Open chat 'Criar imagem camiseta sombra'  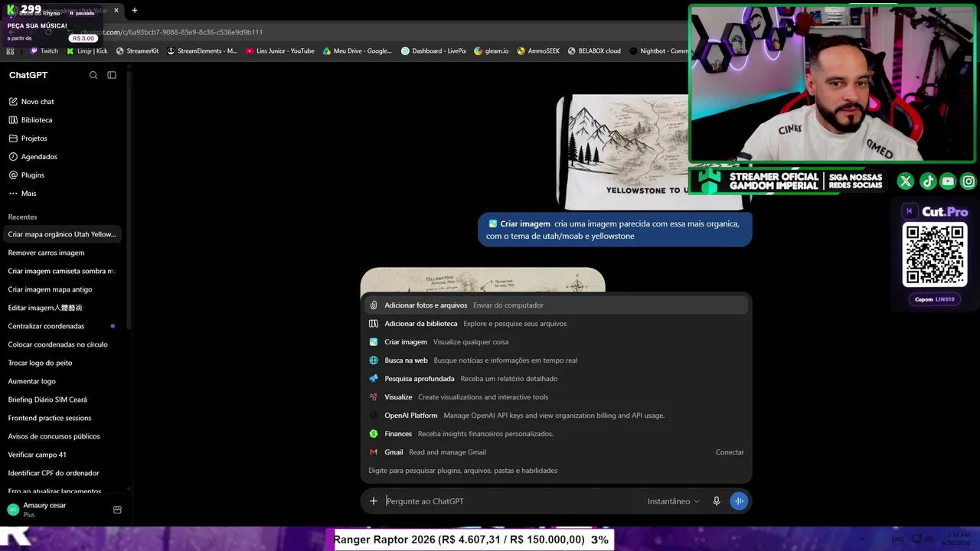(x=62, y=271)
